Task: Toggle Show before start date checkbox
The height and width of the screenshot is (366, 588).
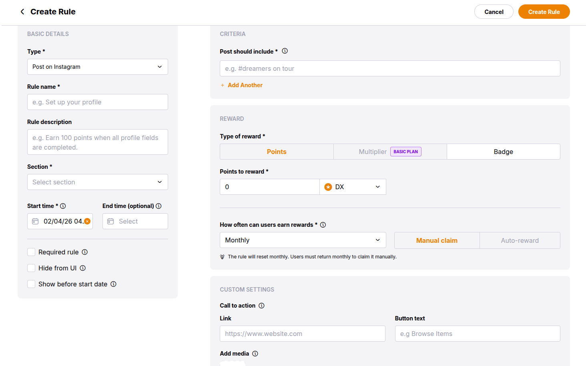Action: pos(31,284)
